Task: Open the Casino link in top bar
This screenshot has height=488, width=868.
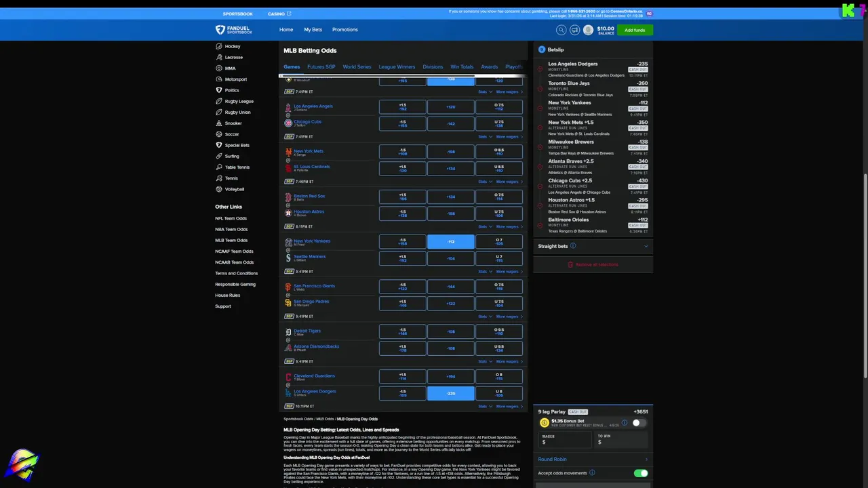Action: click(279, 14)
